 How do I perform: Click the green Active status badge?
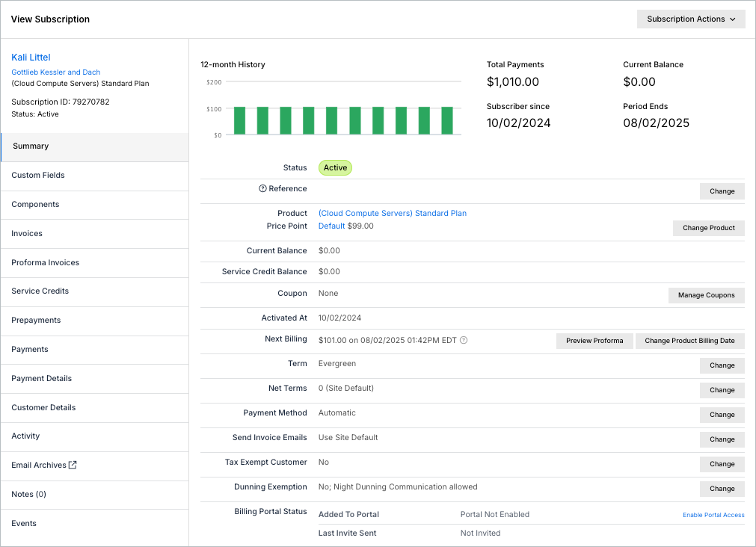point(335,167)
